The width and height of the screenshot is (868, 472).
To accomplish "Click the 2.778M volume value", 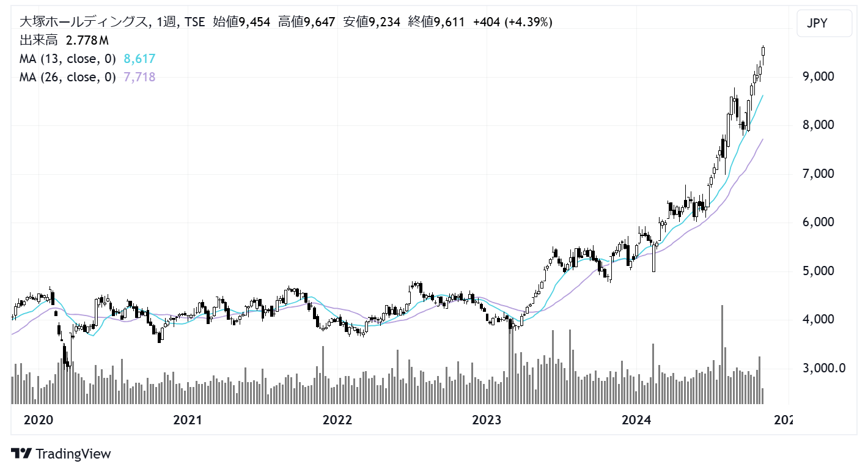I will (x=87, y=41).
